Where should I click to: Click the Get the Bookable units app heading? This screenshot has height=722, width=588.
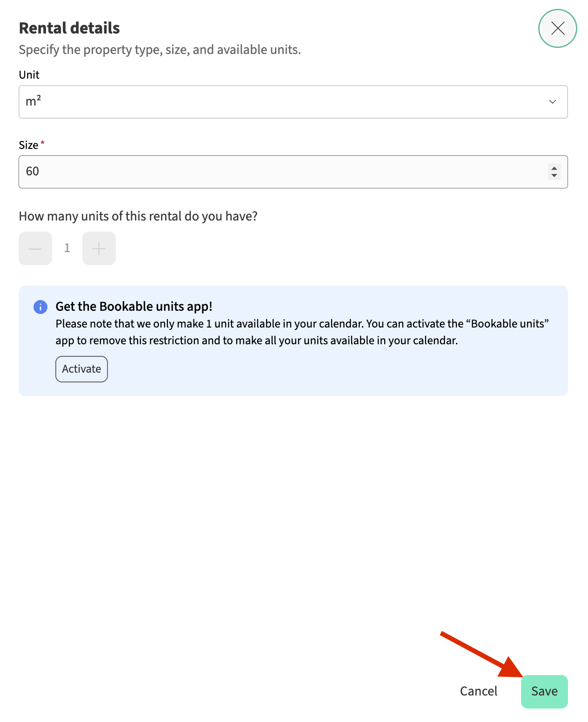[x=134, y=307]
